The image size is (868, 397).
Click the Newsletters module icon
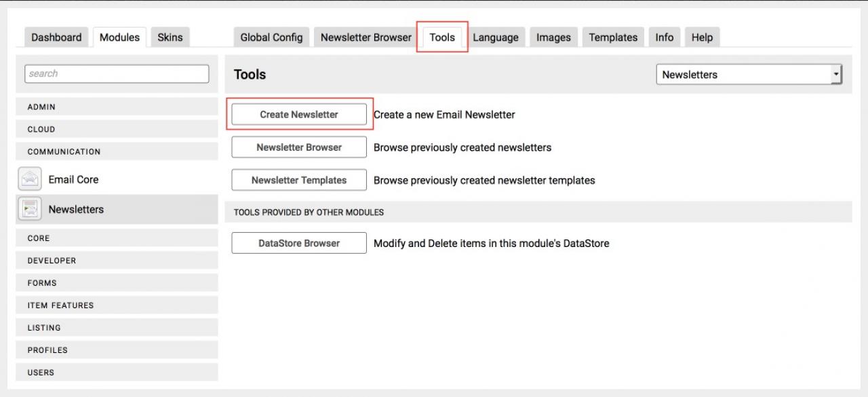(x=30, y=210)
